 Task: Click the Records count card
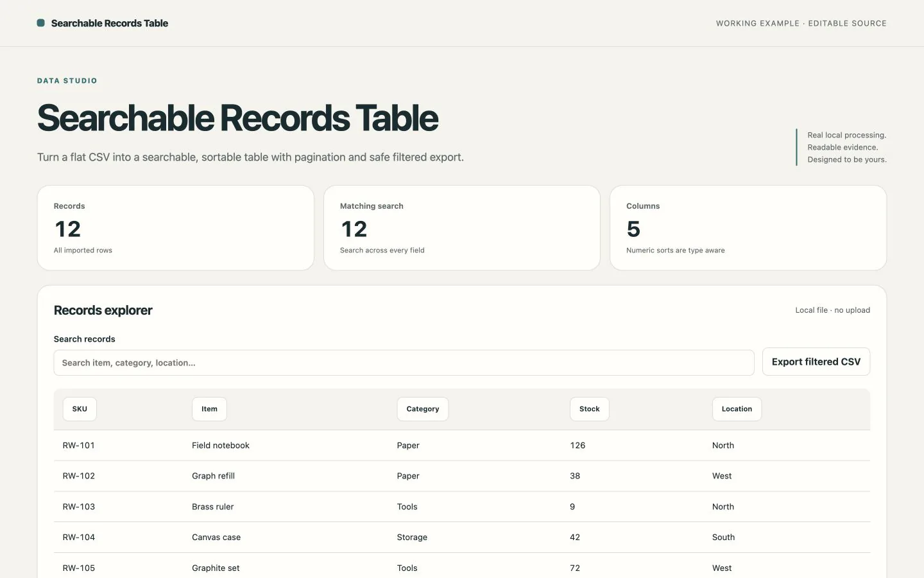[x=176, y=228]
